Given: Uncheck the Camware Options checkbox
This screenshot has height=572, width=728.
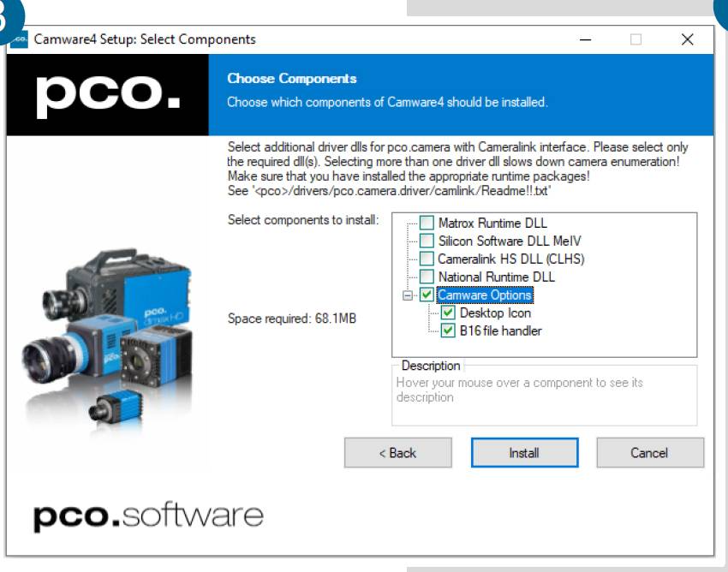Looking at the screenshot, I should click(427, 295).
